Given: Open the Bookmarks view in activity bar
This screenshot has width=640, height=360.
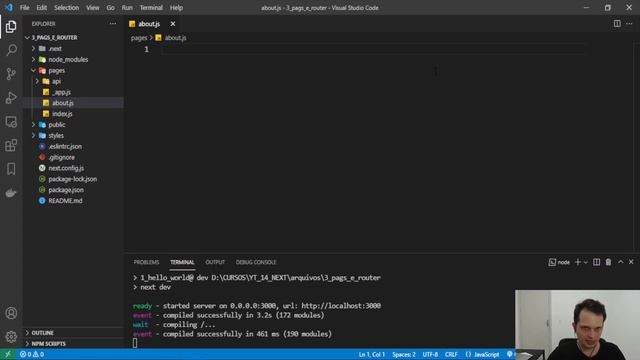Looking at the screenshot, I should coord(11,169).
